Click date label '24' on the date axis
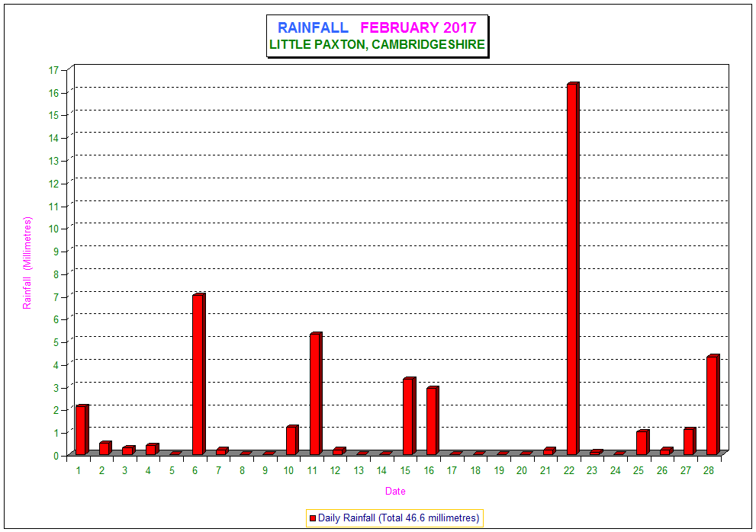The width and height of the screenshot is (756, 532). (x=615, y=471)
